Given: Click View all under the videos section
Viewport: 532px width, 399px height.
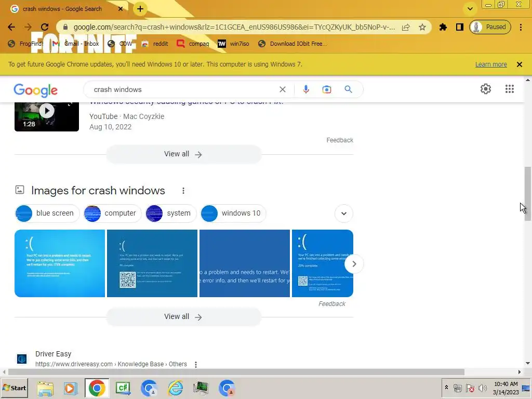Looking at the screenshot, I should pyautogui.click(x=183, y=154).
